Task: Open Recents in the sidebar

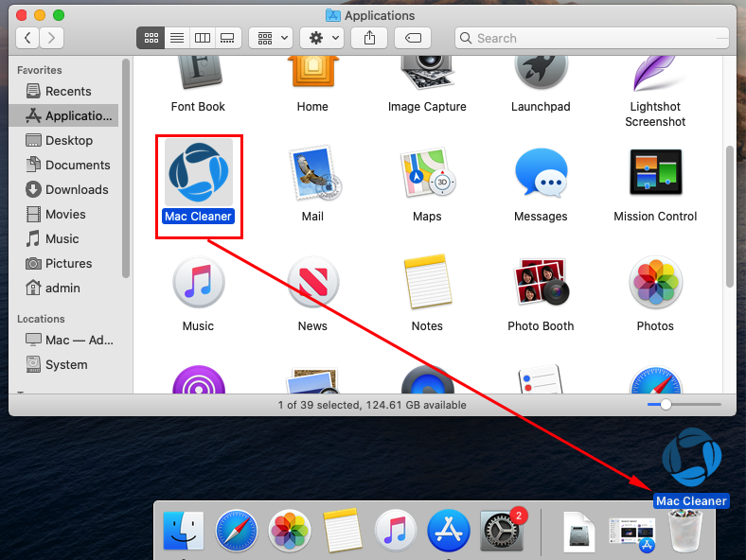Action: click(63, 91)
